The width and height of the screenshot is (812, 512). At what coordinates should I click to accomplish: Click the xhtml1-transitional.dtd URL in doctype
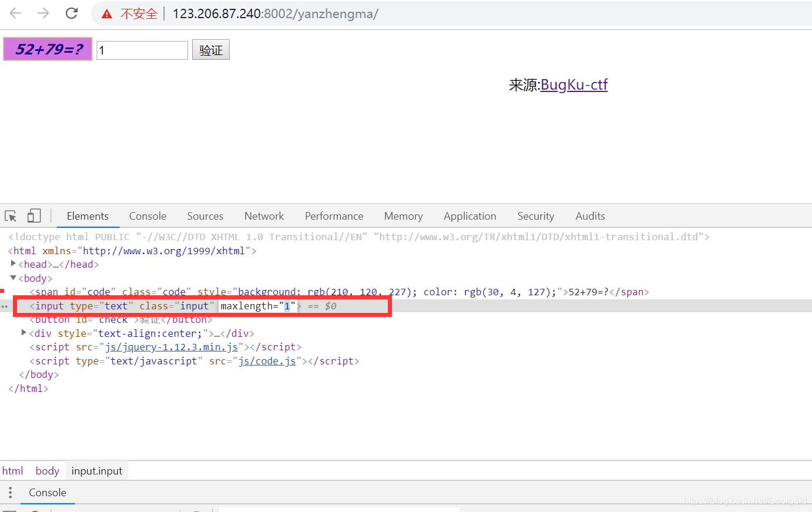539,237
